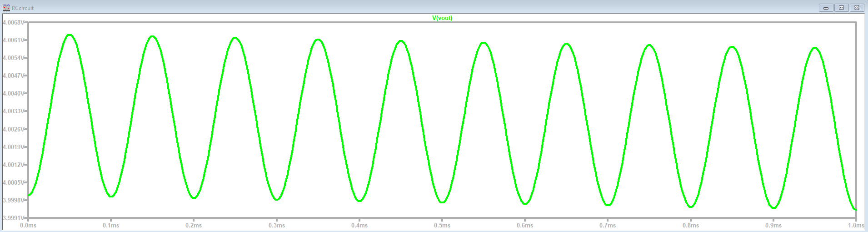The image size is (868, 232).
Task: Click the 1.0ms time axis label
Action: 856,225
